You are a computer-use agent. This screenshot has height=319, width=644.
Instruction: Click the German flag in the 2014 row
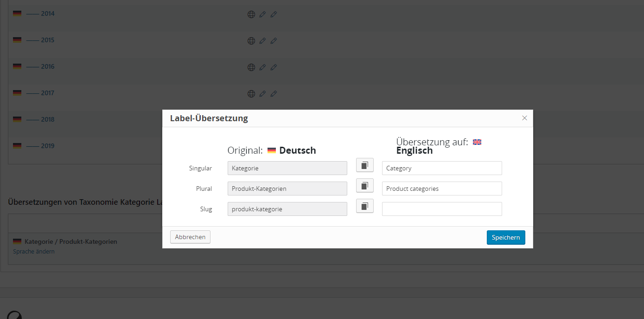[17, 13]
